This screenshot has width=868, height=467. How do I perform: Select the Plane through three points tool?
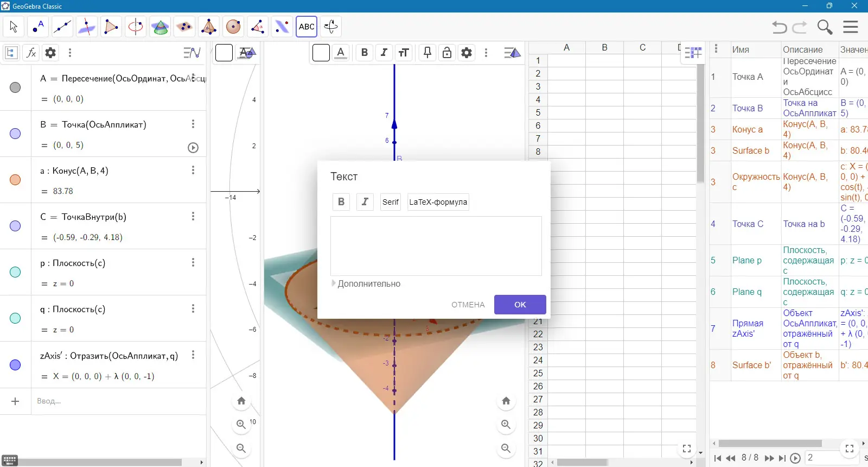(184, 27)
